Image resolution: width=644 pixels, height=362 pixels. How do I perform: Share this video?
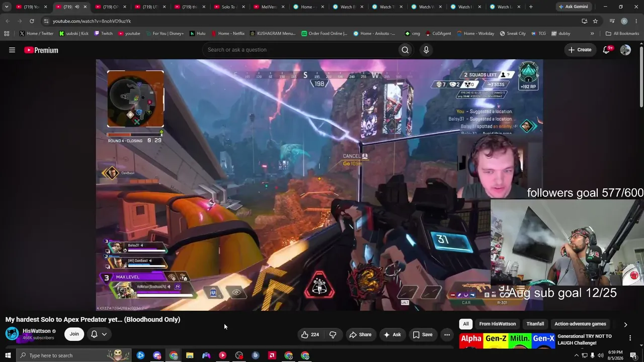(x=360, y=334)
